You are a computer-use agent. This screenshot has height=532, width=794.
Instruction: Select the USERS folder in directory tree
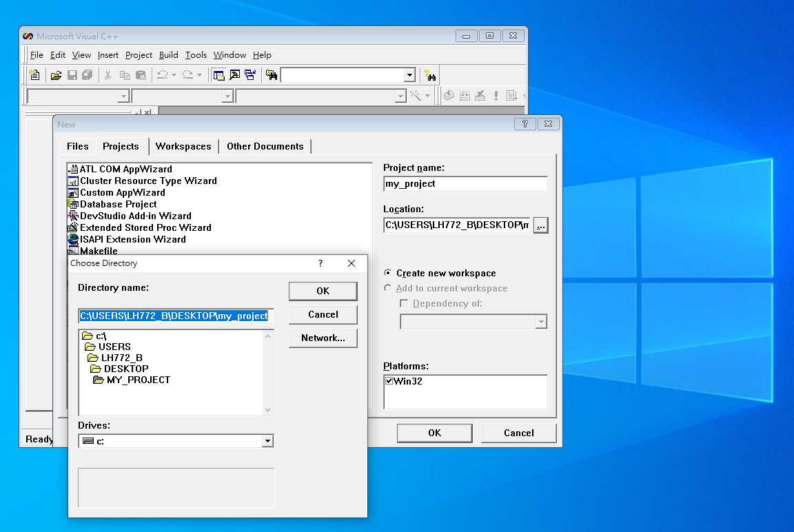108,347
